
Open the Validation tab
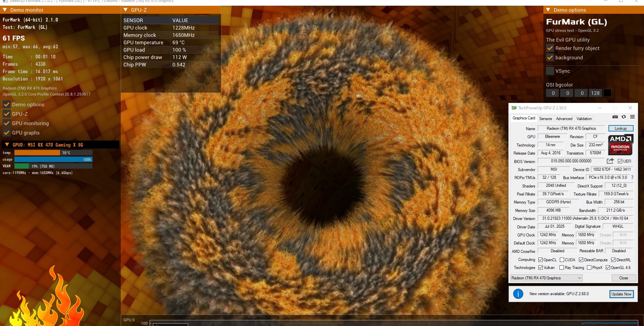point(584,119)
